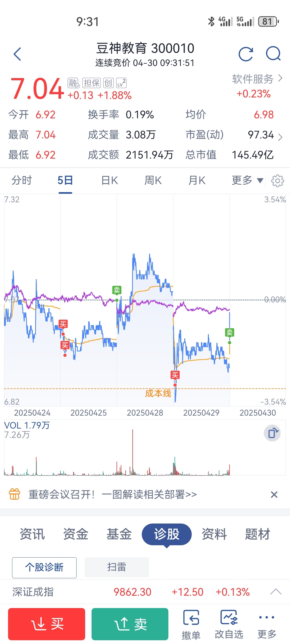Tap the back arrow icon

[17, 54]
